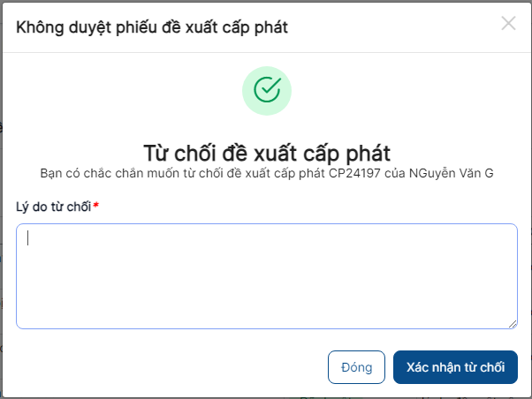
Task: Click the green checkmark circle icon
Action: 267,90
